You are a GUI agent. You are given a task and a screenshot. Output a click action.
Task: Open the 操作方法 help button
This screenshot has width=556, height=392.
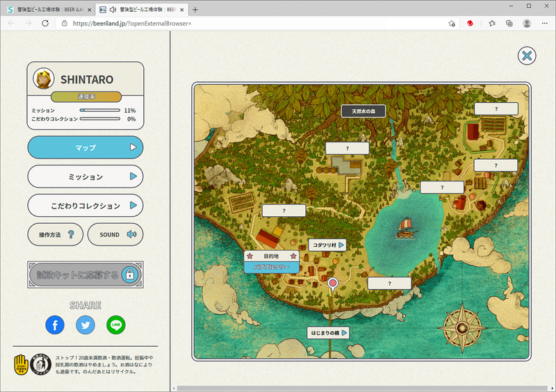56,234
